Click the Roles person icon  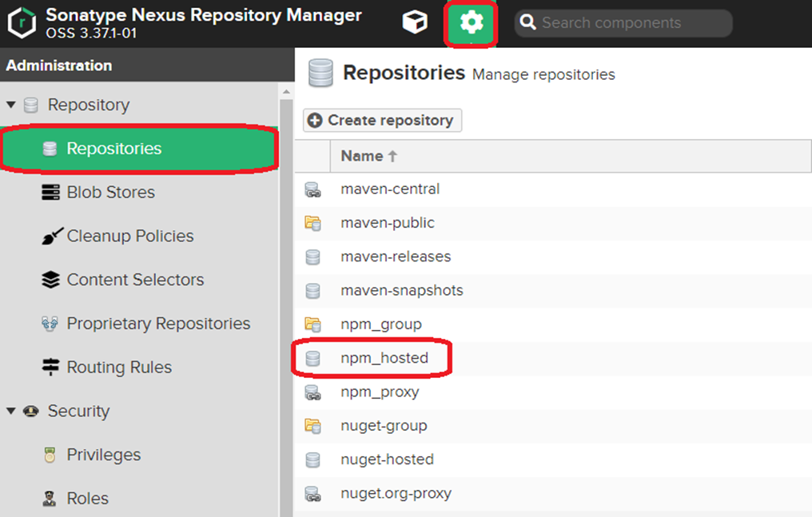(x=50, y=499)
